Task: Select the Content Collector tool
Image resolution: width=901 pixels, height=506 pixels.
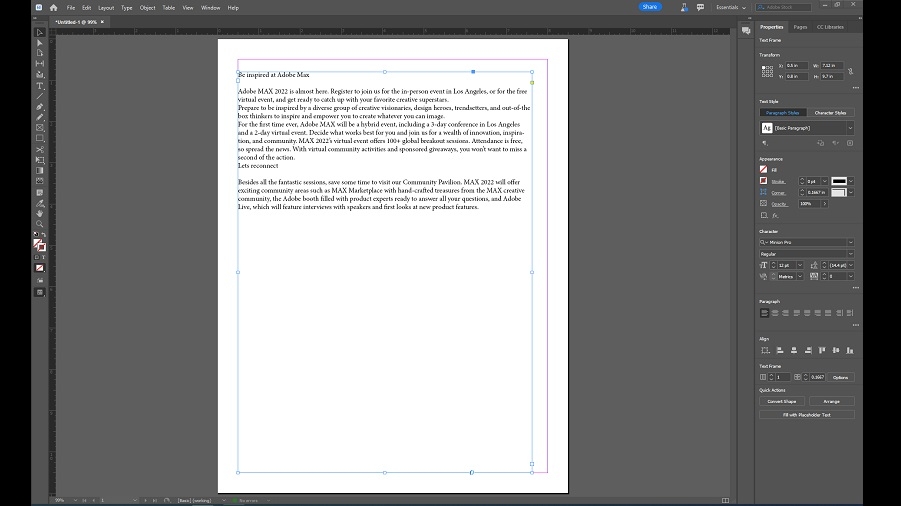Action: click(40, 75)
